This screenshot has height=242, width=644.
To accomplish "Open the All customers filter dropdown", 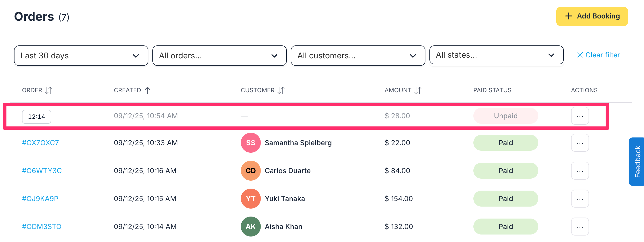I will pyautogui.click(x=358, y=56).
